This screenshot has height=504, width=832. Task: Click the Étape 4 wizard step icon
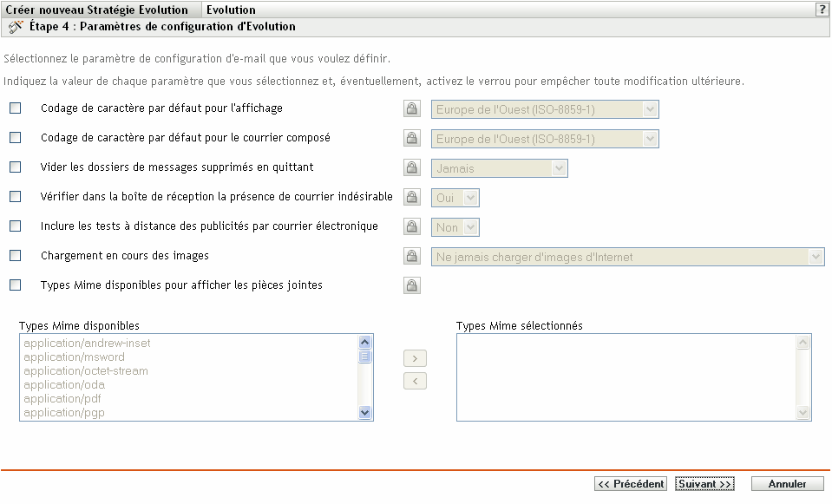click(15, 27)
